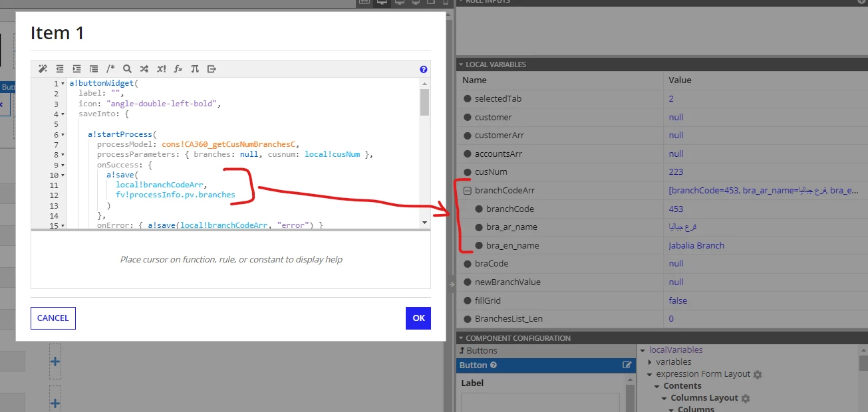Select the selectedTab variable row

coord(662,98)
